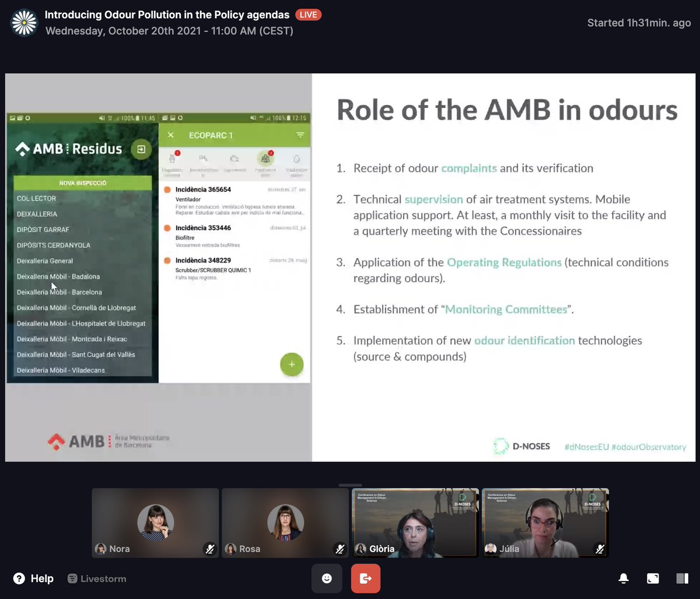Screen dimensions: 700x599
Task: Click Nora's muted microphone icon
Action: tap(209, 549)
